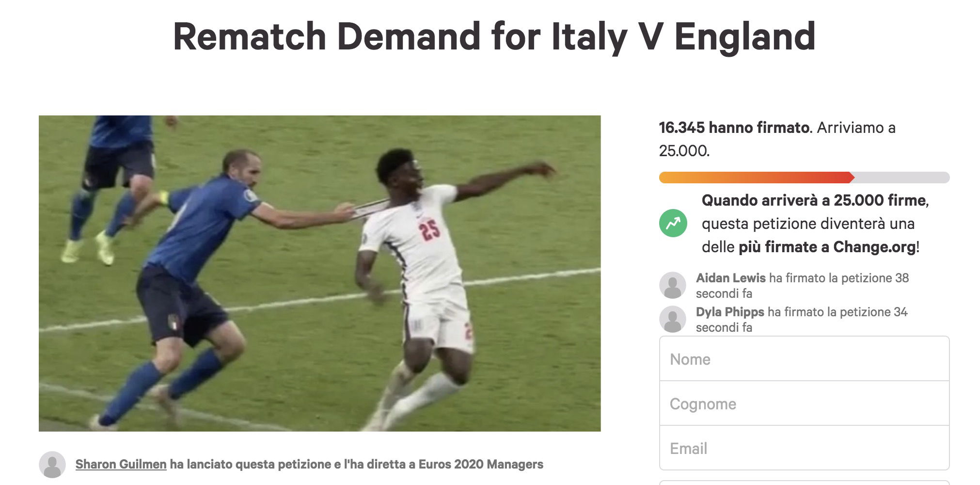Click the "Quando arriverà a 25.000 firme" text
The width and height of the screenshot is (980, 485).
(x=813, y=200)
